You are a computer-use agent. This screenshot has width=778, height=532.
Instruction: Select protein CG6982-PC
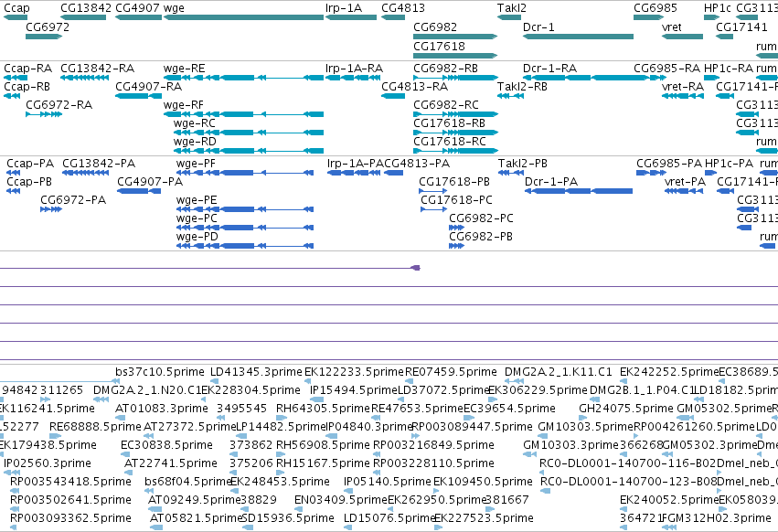(x=457, y=228)
